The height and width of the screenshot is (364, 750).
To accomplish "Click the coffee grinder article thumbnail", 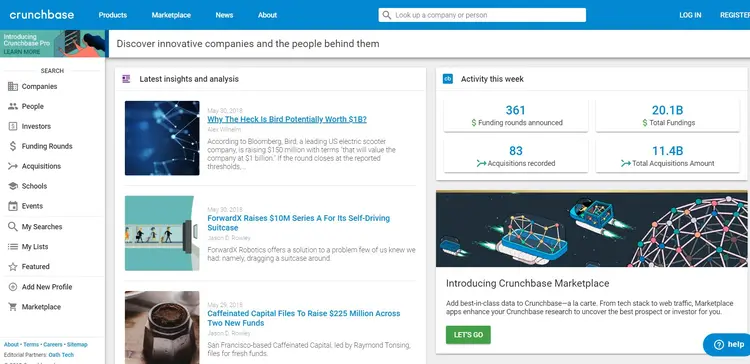I will click(x=162, y=327).
